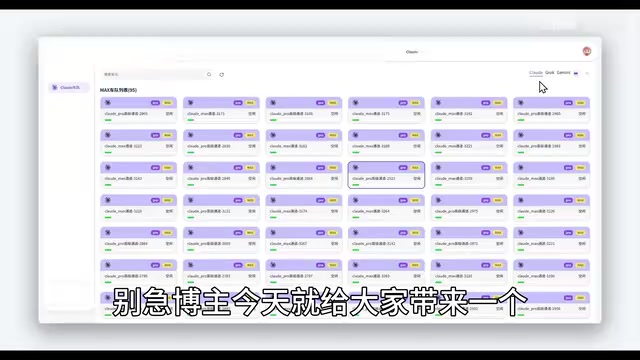Image resolution: width=640 pixels, height=360 pixels.
Task: Switch to the Claude tab
Action: coord(536,73)
